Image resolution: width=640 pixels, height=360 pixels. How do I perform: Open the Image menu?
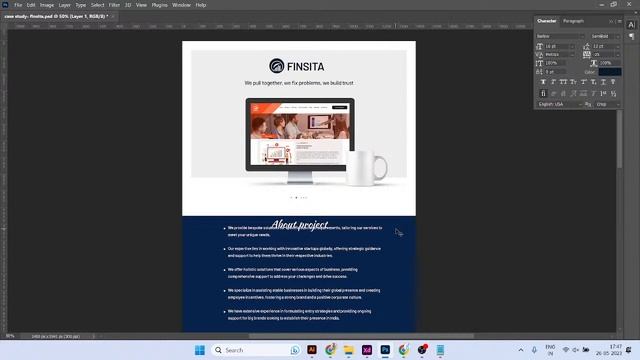coord(47,5)
